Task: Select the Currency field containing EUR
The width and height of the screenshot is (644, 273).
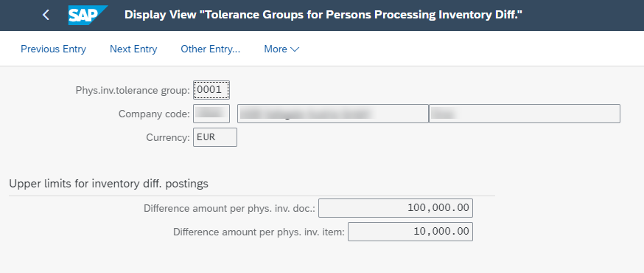Action: coord(215,137)
